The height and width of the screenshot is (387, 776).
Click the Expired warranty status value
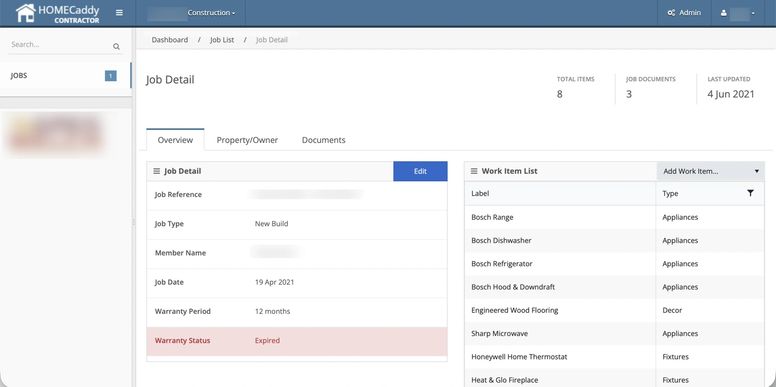pyautogui.click(x=267, y=340)
